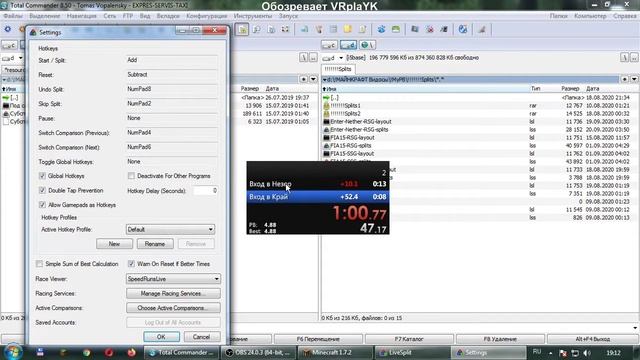The image size is (640, 360).
Task: Open Конфигурация menu in Total Commander
Action: point(207,16)
